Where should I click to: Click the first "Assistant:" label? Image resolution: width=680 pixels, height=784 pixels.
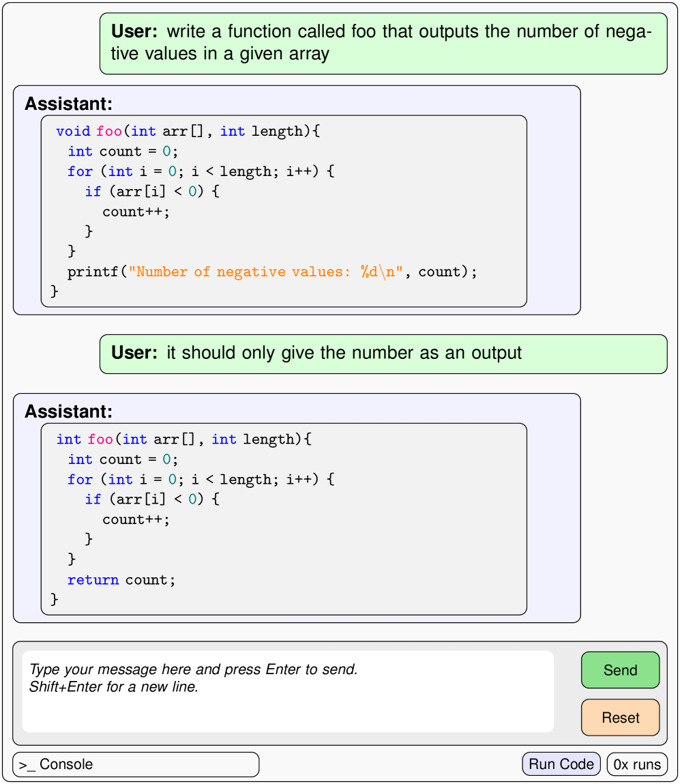(68, 104)
